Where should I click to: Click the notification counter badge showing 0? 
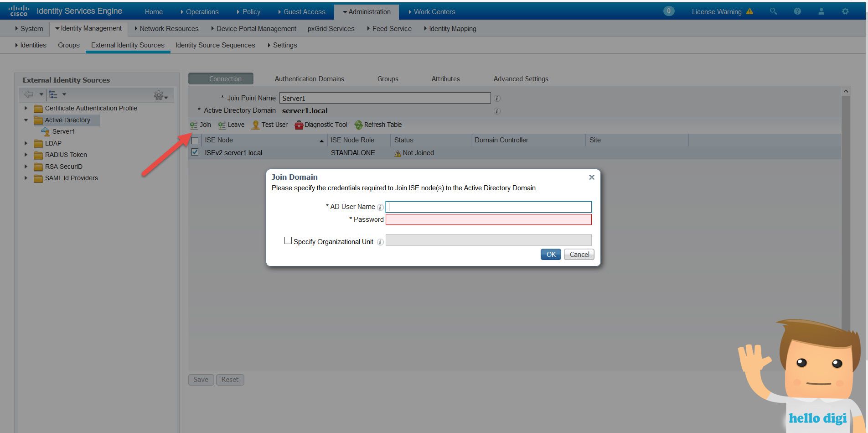669,11
